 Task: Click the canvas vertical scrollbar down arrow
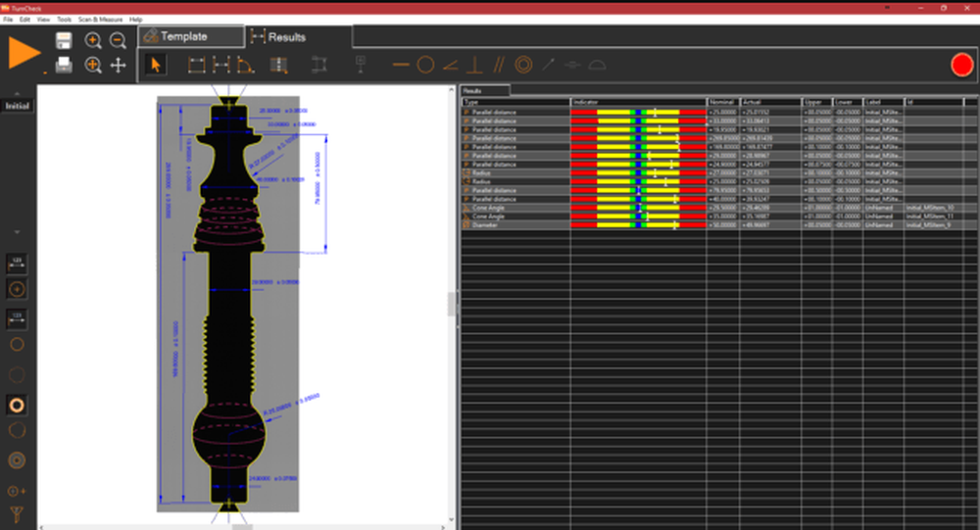point(451,519)
